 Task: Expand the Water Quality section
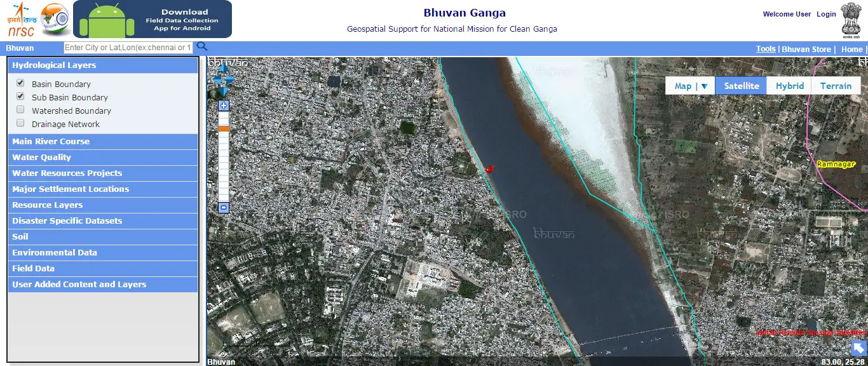coord(103,158)
